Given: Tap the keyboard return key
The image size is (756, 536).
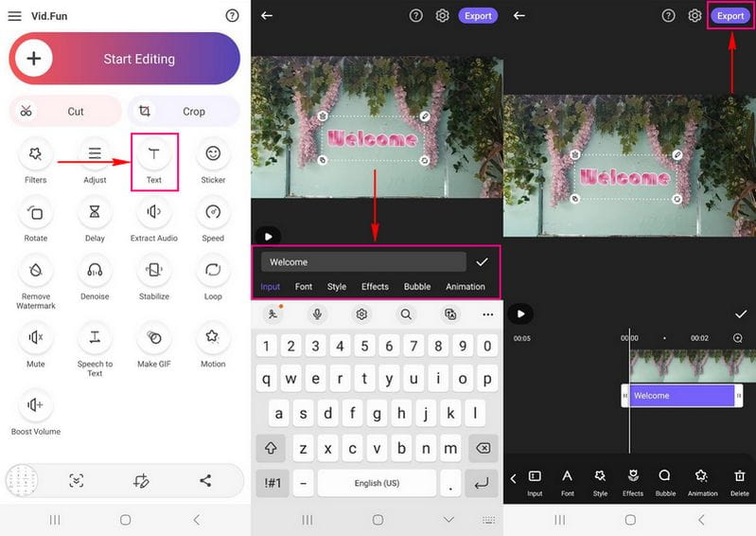Looking at the screenshot, I should [482, 483].
